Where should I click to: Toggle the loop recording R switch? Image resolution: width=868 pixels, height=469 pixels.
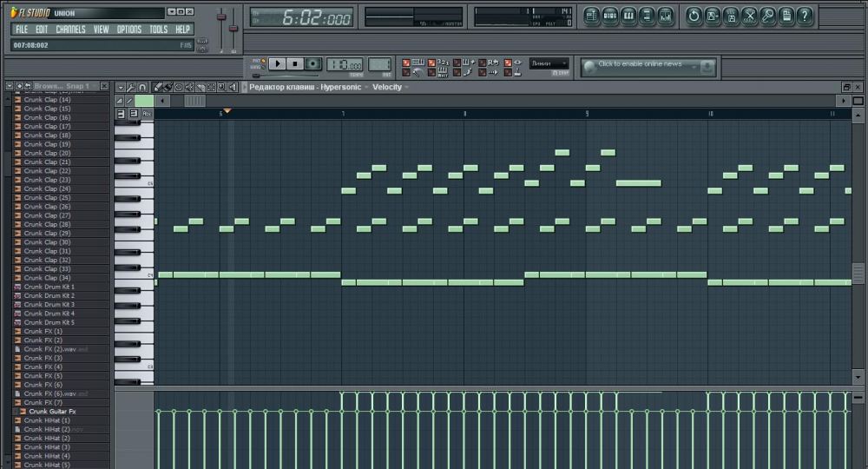click(x=482, y=63)
